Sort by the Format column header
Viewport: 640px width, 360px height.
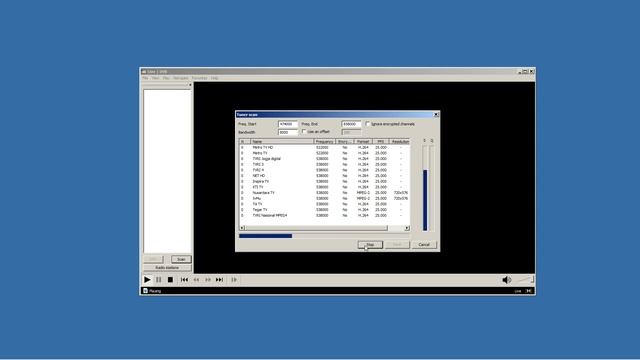[x=363, y=141]
